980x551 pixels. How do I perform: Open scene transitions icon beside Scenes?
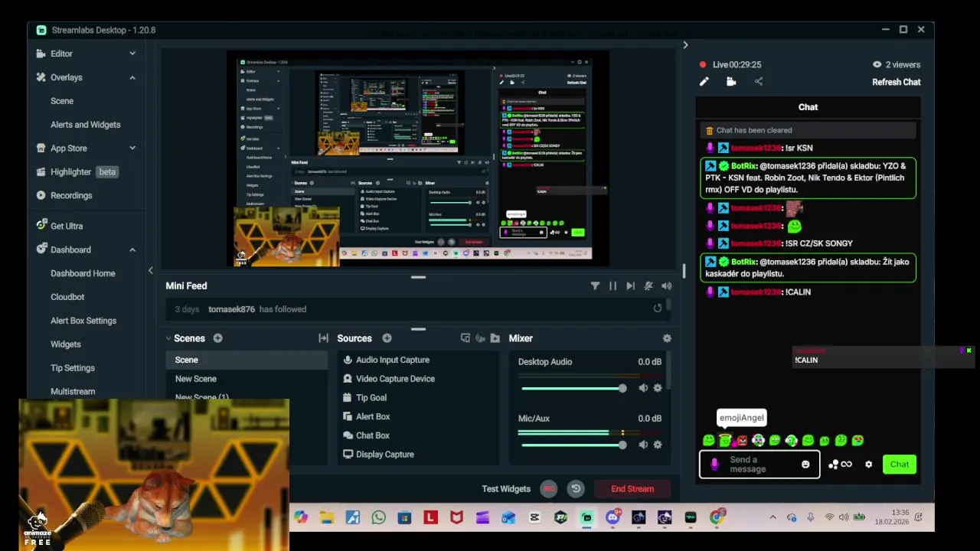[x=323, y=338]
